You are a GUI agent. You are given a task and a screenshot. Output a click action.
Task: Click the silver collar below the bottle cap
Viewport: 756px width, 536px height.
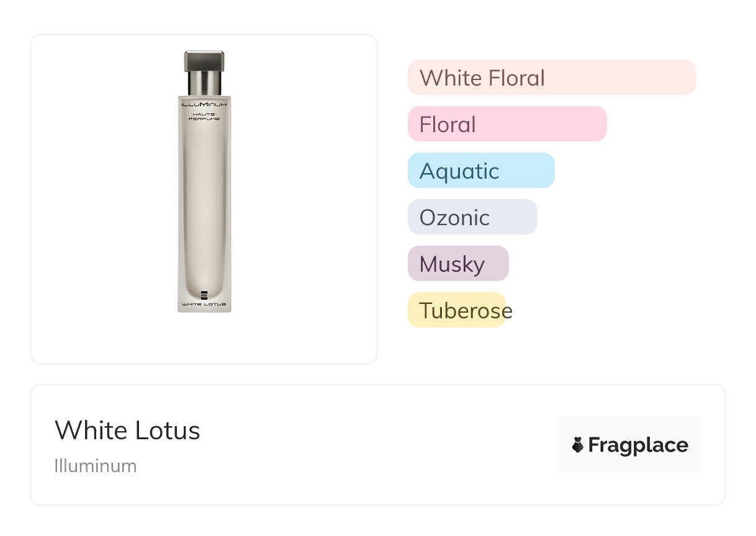point(204,83)
